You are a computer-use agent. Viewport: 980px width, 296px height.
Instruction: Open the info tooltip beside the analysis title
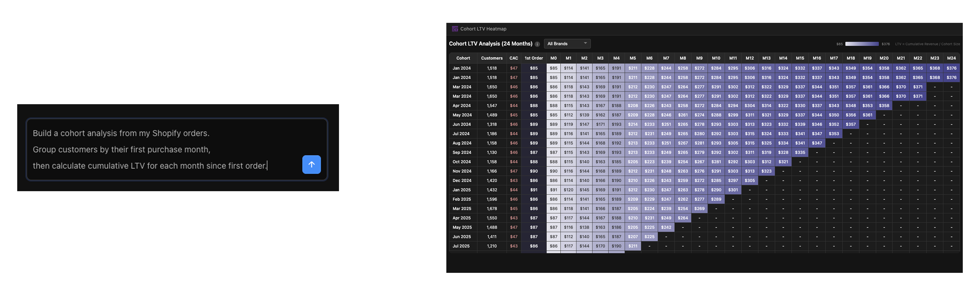click(x=537, y=44)
